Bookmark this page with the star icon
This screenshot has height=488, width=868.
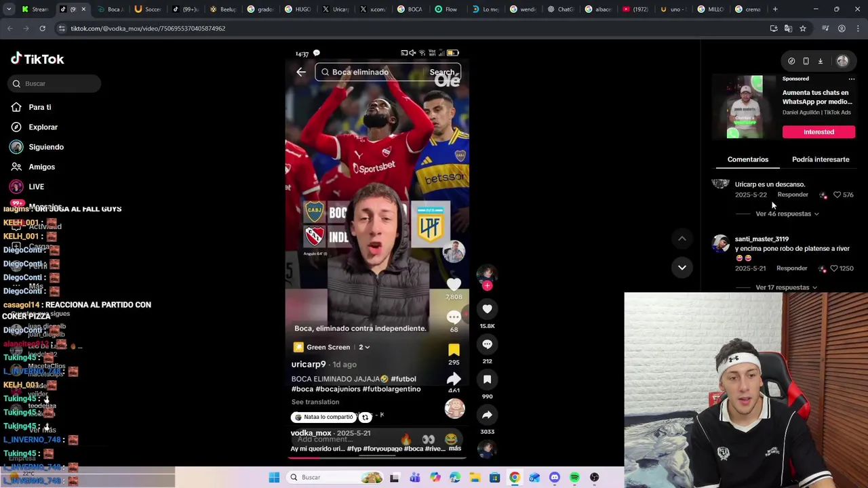point(803,28)
